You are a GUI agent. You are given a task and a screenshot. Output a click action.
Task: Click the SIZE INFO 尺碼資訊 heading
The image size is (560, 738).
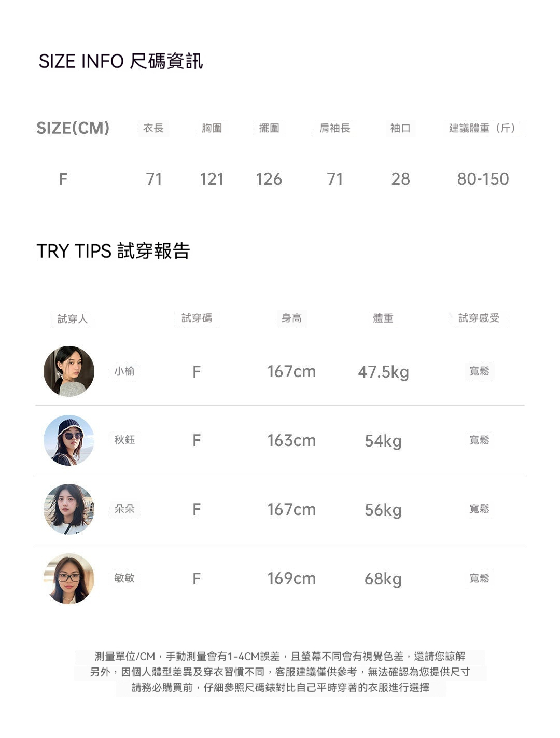121,61
